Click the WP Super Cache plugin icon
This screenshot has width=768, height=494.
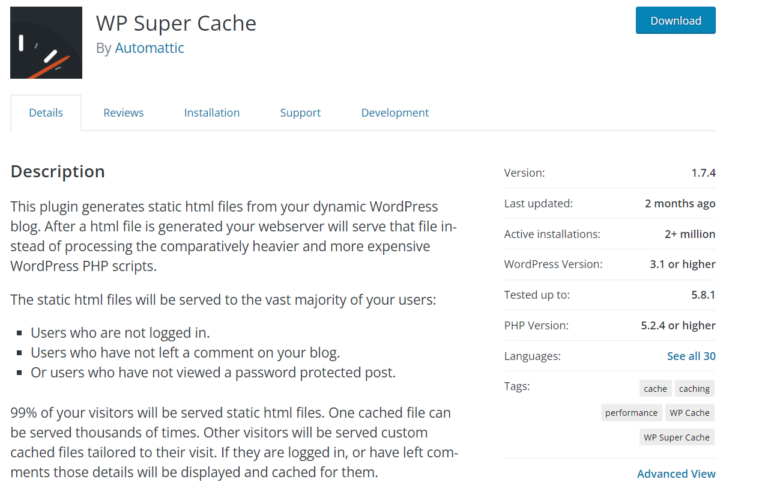[x=46, y=43]
